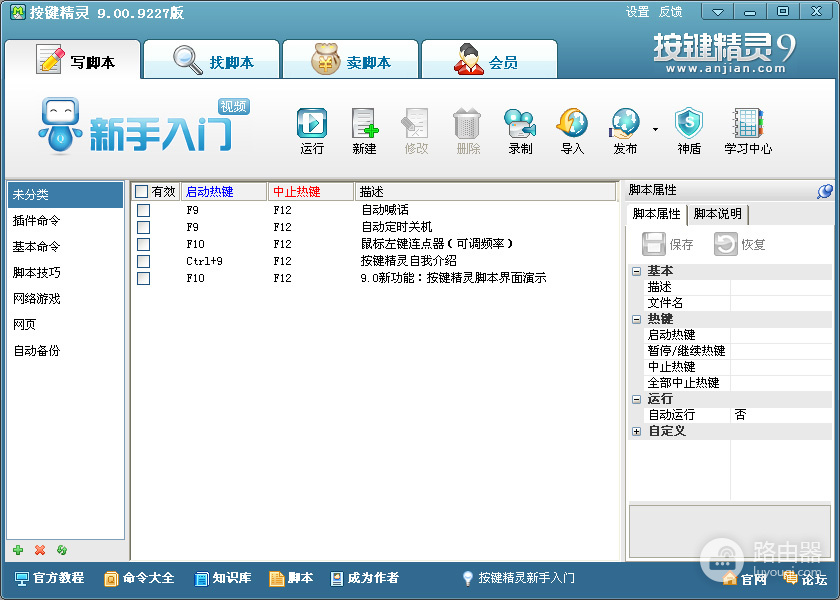Screen dimensions: 840x600
Task: Switch to the 脚本说明 tab
Action: point(718,214)
